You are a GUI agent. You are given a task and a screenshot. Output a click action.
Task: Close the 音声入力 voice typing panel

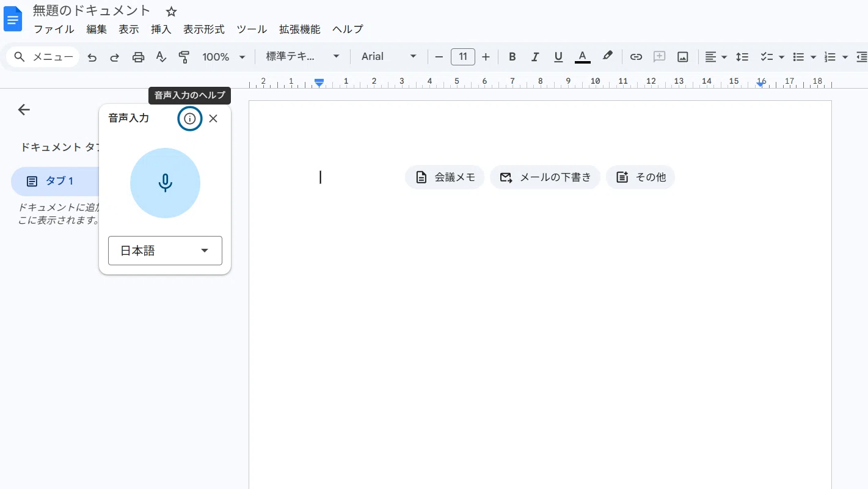click(x=213, y=119)
